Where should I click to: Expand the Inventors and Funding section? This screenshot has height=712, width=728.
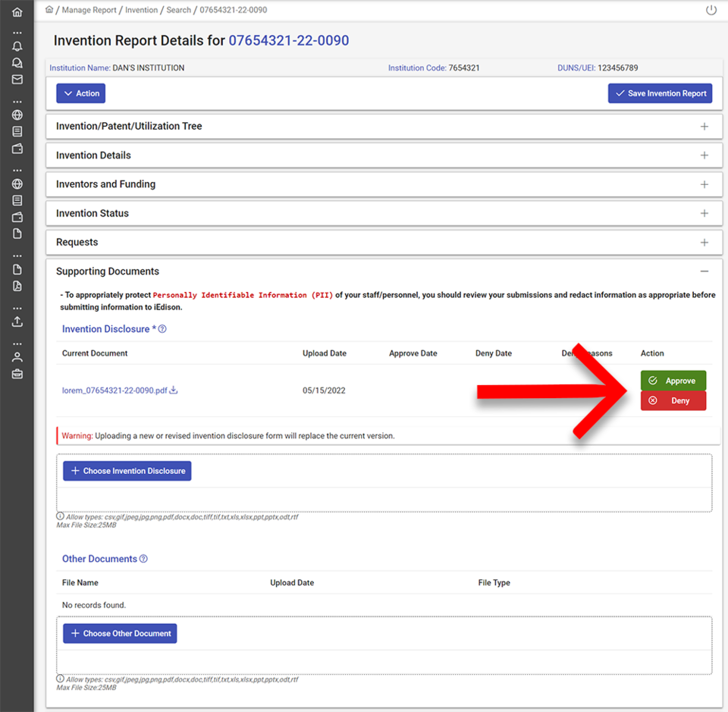(704, 184)
